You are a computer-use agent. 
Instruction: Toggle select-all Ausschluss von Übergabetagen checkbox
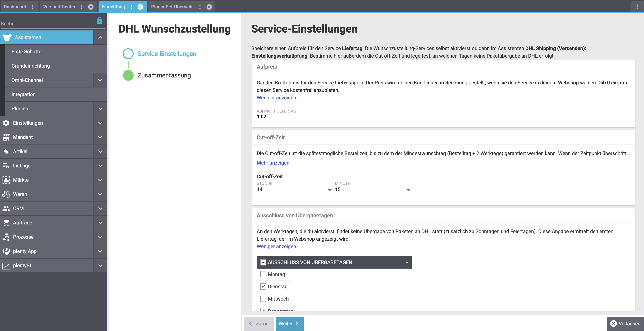pos(263,262)
